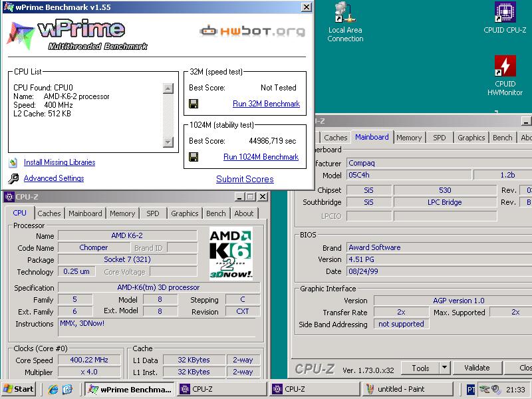Image resolution: width=532 pixels, height=399 pixels.
Task: Click the Southbridge value LPC Bridge
Action: pos(445,202)
